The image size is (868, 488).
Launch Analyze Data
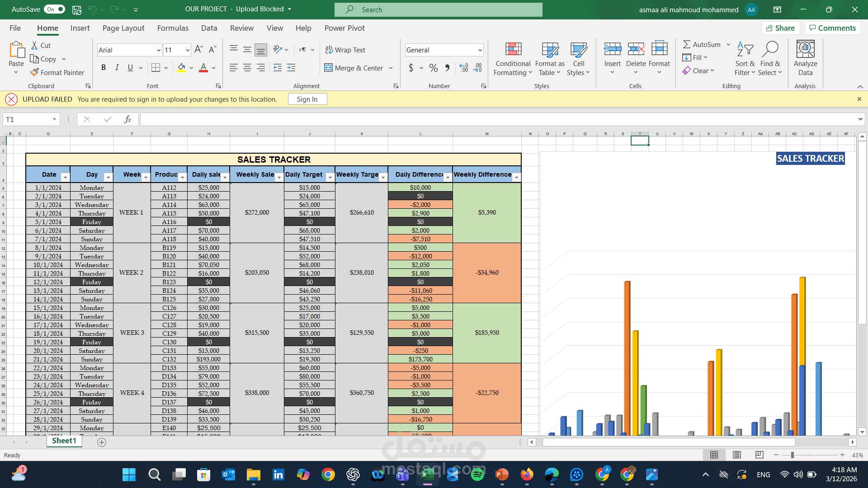pyautogui.click(x=805, y=58)
